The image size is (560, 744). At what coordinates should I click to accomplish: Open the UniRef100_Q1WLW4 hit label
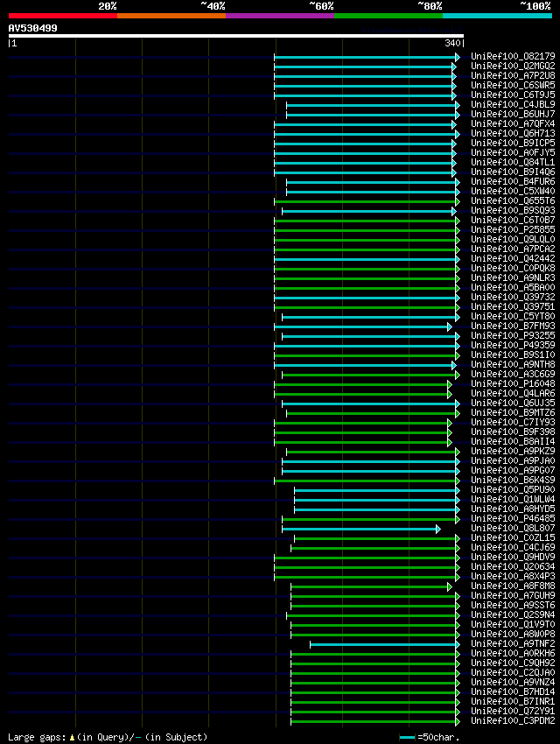(x=513, y=499)
